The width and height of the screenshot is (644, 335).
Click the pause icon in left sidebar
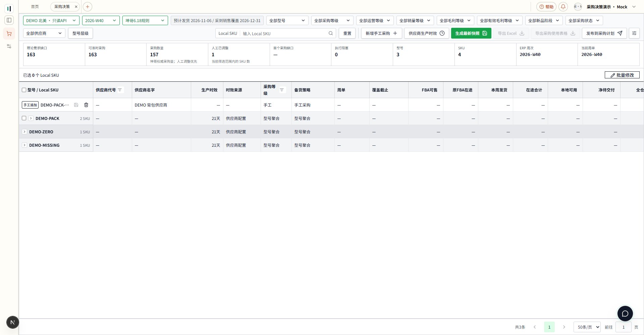[x=9, y=8]
